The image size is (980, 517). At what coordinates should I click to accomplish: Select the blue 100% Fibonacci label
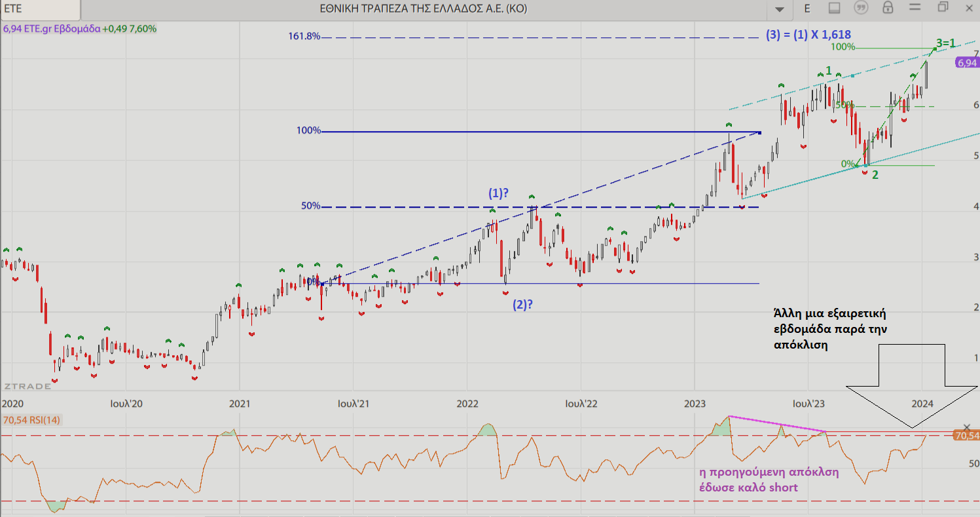tap(308, 130)
